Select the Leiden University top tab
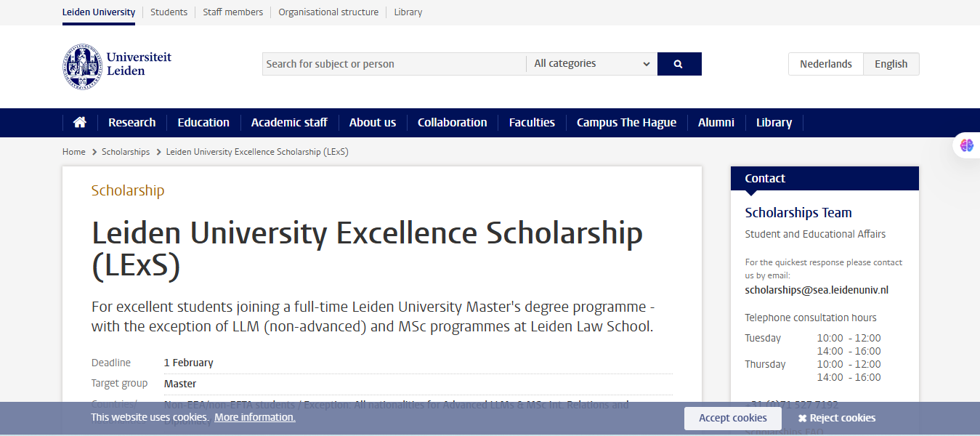This screenshot has width=980, height=436. (x=99, y=12)
